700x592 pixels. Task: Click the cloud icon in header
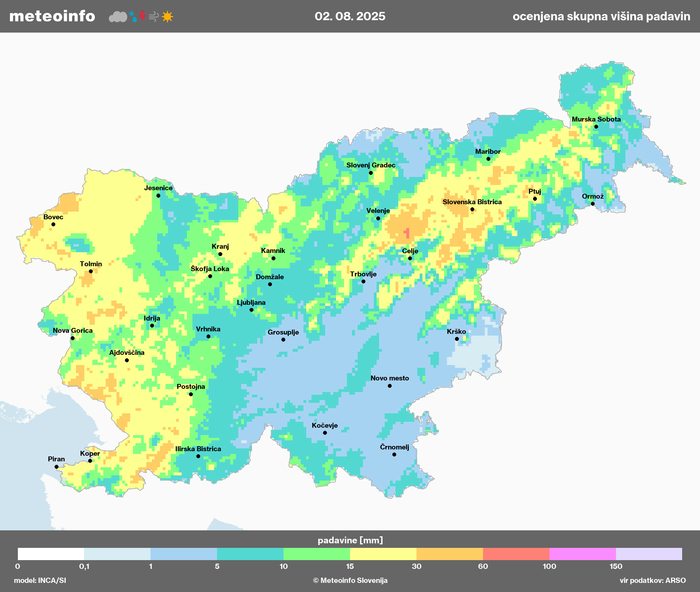(118, 16)
